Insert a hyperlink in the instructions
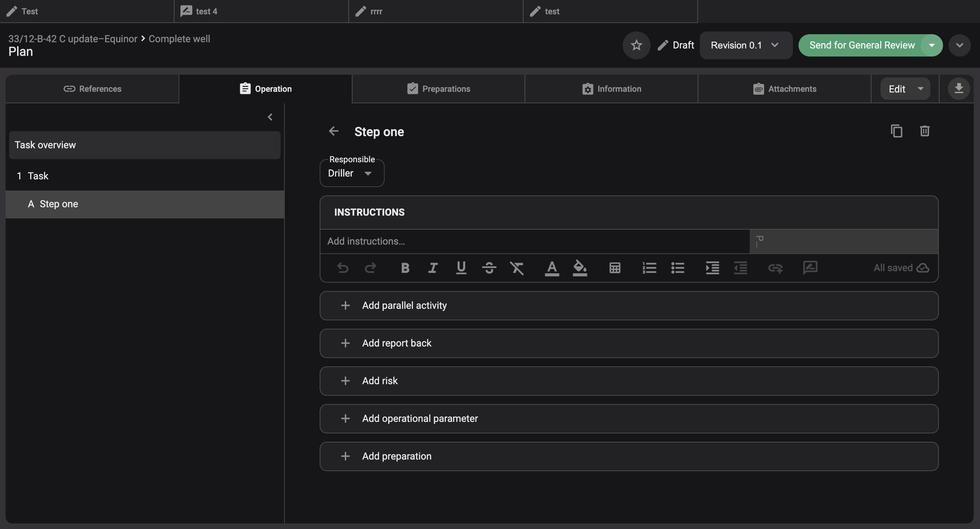 click(775, 268)
